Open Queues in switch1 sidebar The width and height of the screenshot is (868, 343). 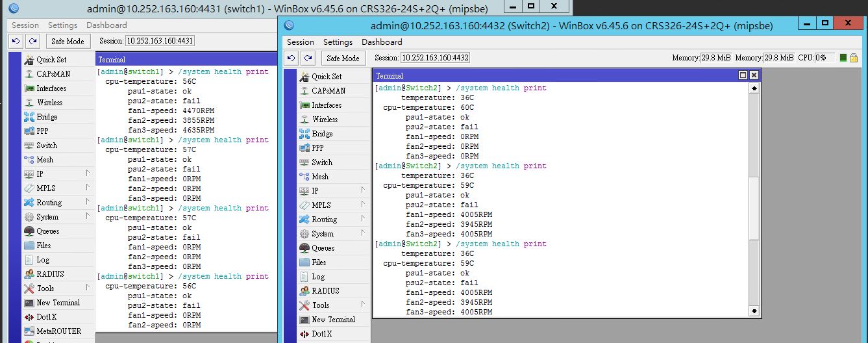coord(58,231)
